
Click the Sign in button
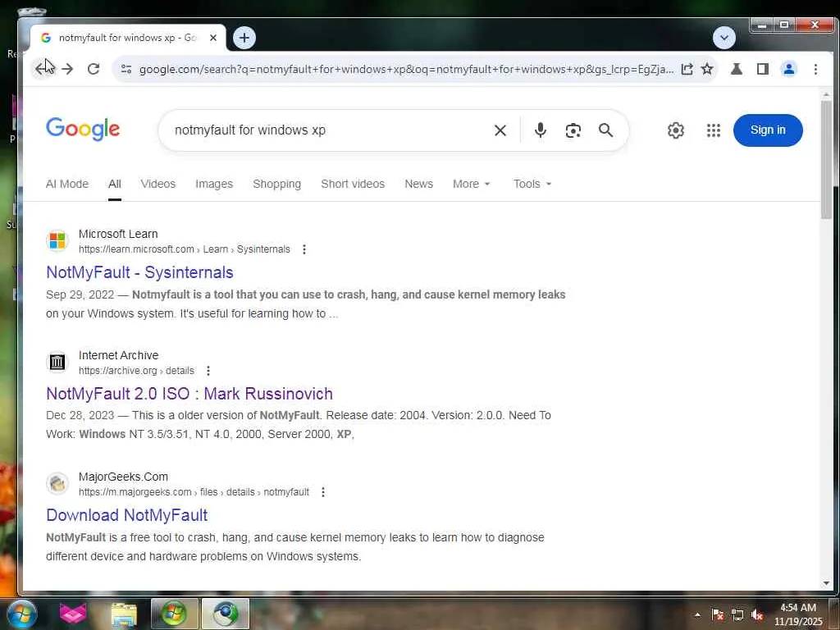pos(768,130)
